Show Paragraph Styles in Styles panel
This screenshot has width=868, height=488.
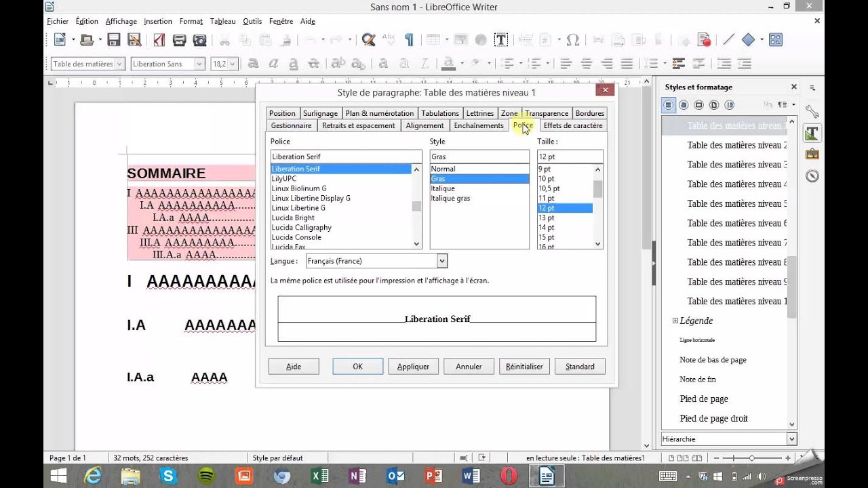(x=669, y=105)
